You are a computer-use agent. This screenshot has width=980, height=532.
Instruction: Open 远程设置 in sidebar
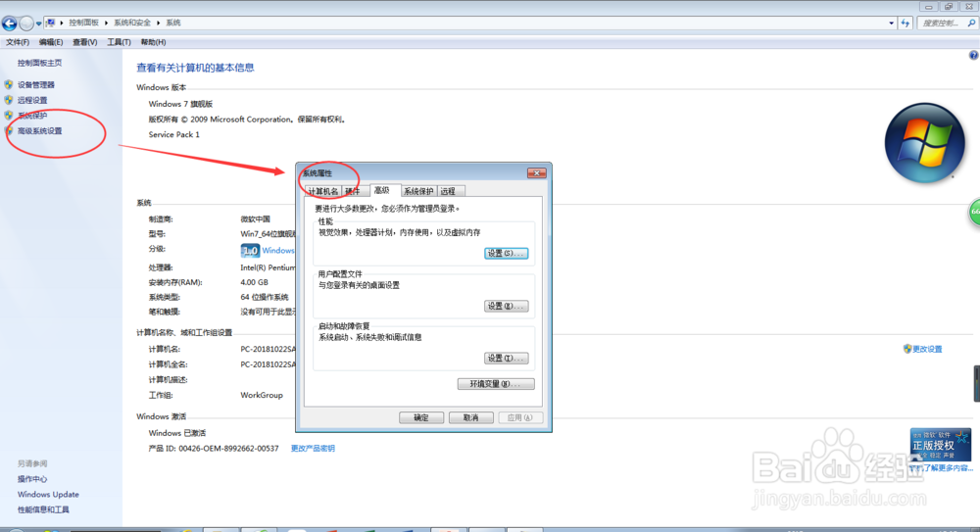tap(32, 100)
